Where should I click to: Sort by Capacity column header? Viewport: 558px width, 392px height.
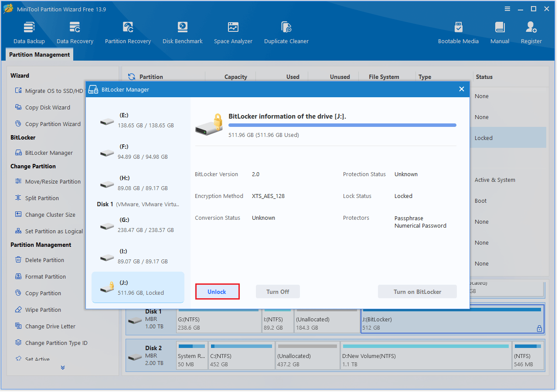point(236,77)
